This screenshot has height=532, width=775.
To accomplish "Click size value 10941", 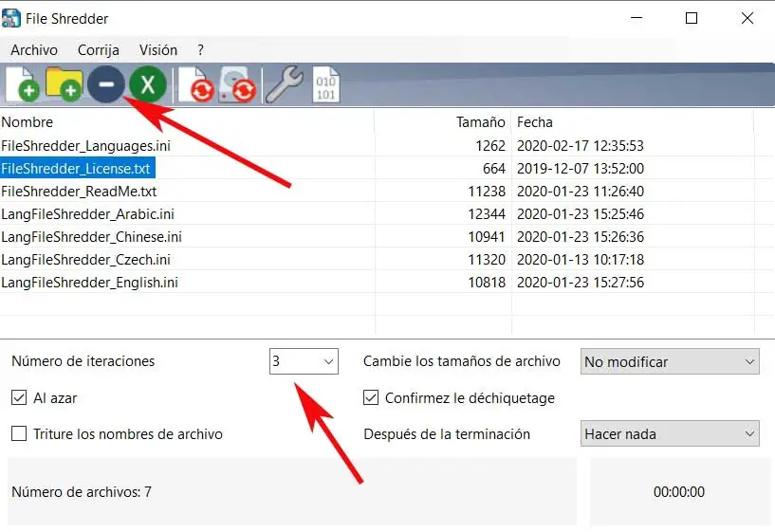I will click(487, 237).
